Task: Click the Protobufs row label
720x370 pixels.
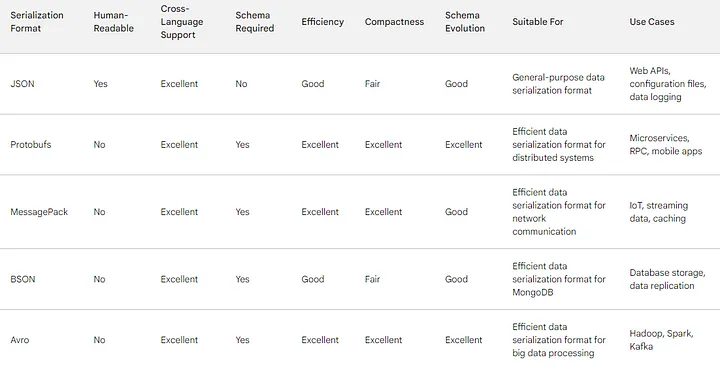Action: pyautogui.click(x=31, y=145)
